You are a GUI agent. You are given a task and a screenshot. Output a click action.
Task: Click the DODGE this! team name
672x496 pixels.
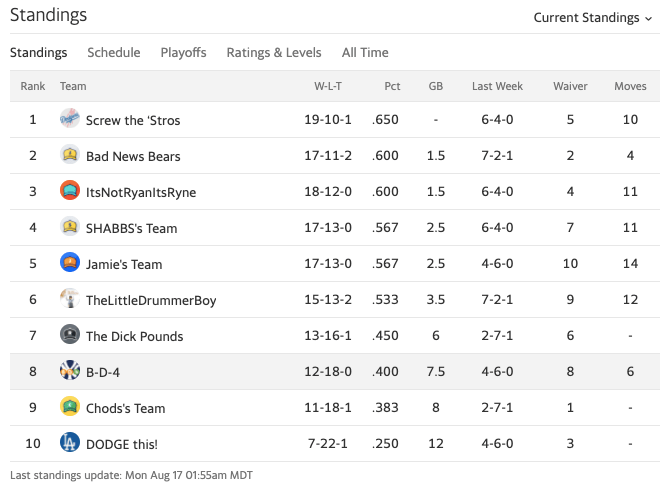[x=121, y=444]
